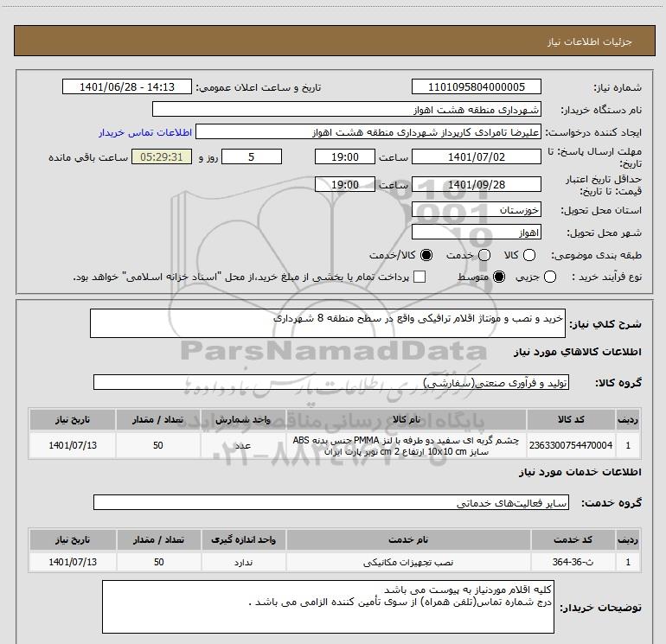Click the واحد شمارش column header

click(x=243, y=419)
